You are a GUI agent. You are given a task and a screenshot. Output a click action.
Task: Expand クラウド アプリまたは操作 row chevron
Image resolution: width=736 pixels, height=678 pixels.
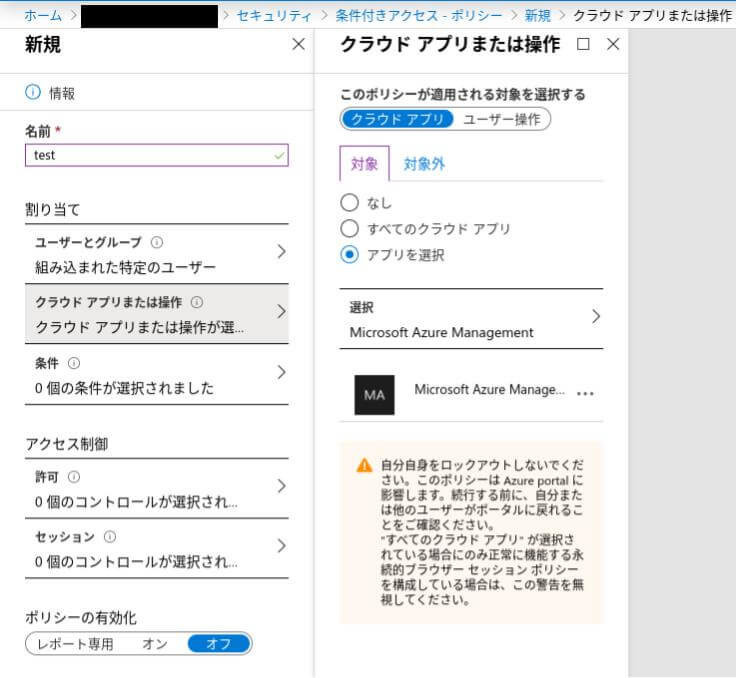click(282, 312)
